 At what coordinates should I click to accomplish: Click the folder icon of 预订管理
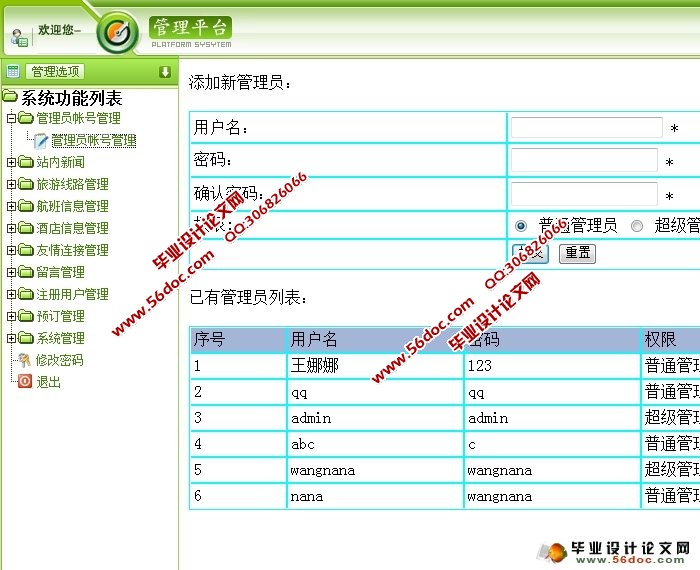[26, 316]
